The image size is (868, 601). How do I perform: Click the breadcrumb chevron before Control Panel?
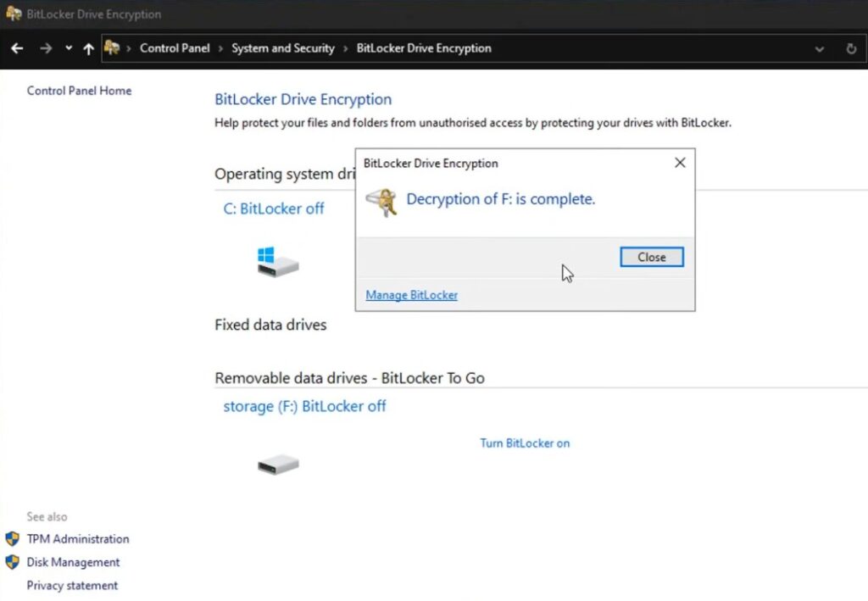click(x=129, y=48)
